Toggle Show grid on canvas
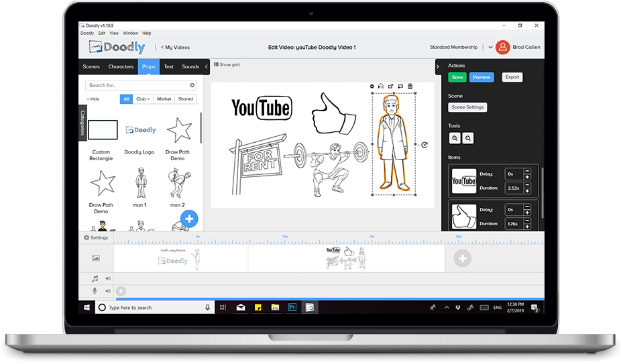This screenshot has width=621, height=364. point(227,64)
